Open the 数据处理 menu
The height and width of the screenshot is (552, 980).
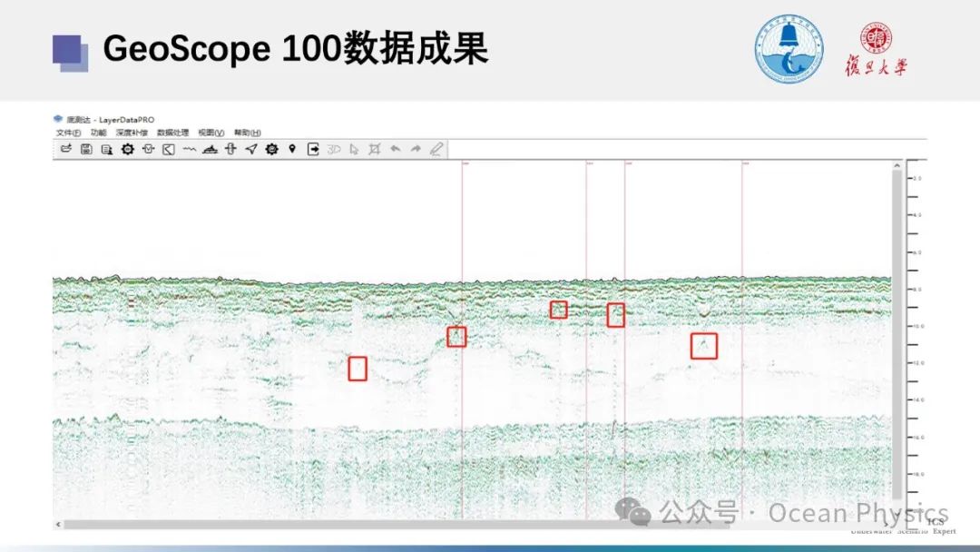(x=172, y=133)
